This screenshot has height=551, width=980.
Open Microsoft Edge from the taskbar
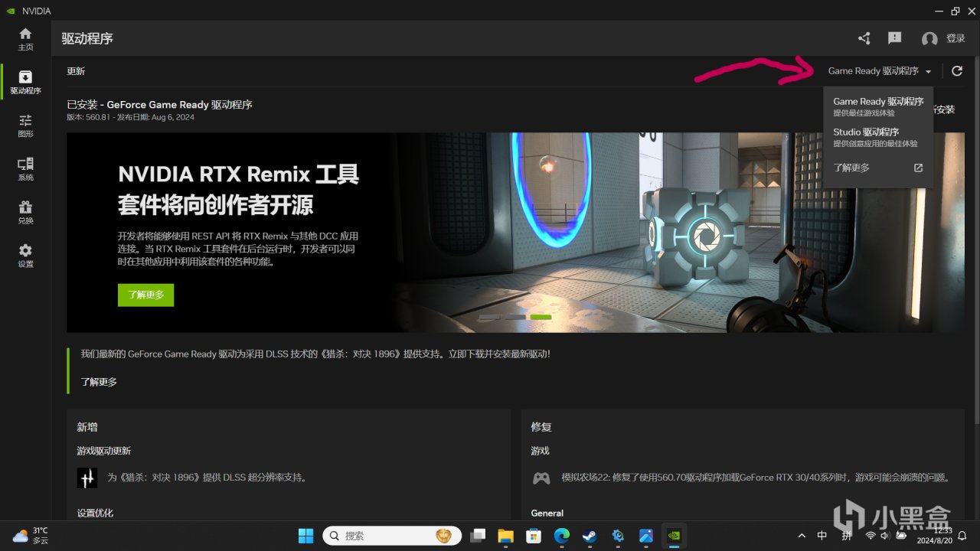pos(562,536)
